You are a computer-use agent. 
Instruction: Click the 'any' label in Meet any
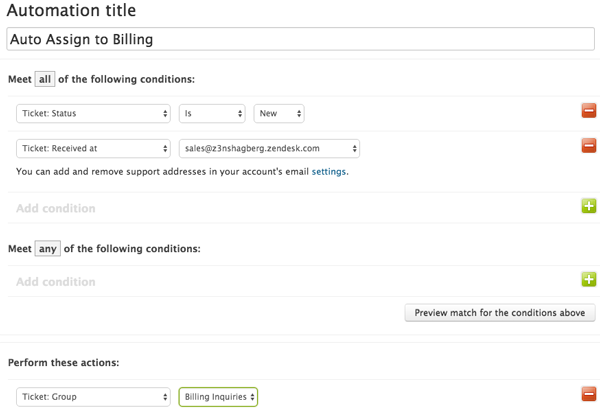pyautogui.click(x=47, y=249)
